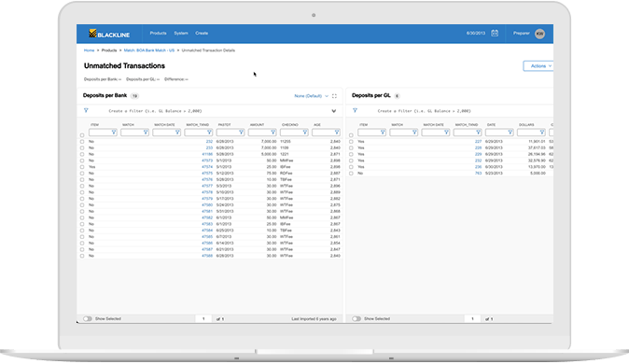Check the select-all checkbox in Deposits per GL
The width and height of the screenshot is (629, 364).
351,135
